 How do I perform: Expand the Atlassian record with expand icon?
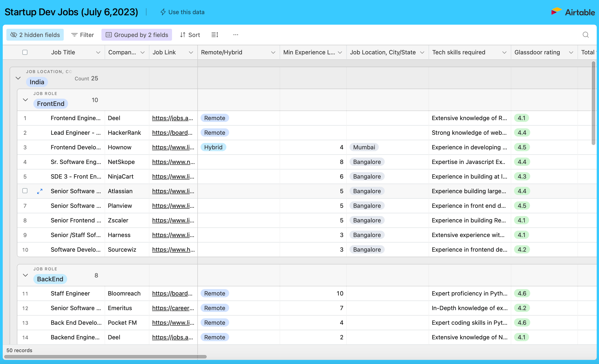click(40, 191)
